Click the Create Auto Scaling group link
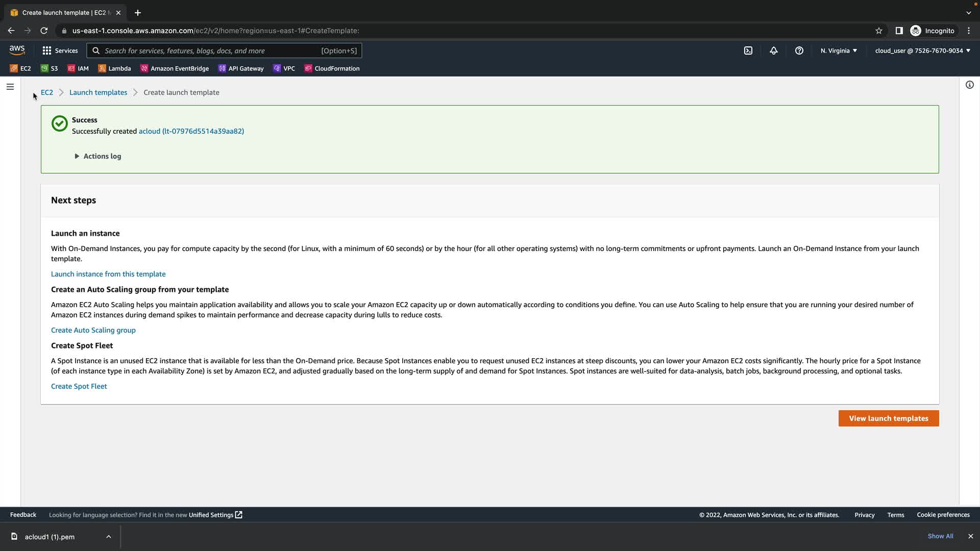This screenshot has width=980, height=551. coord(93,330)
